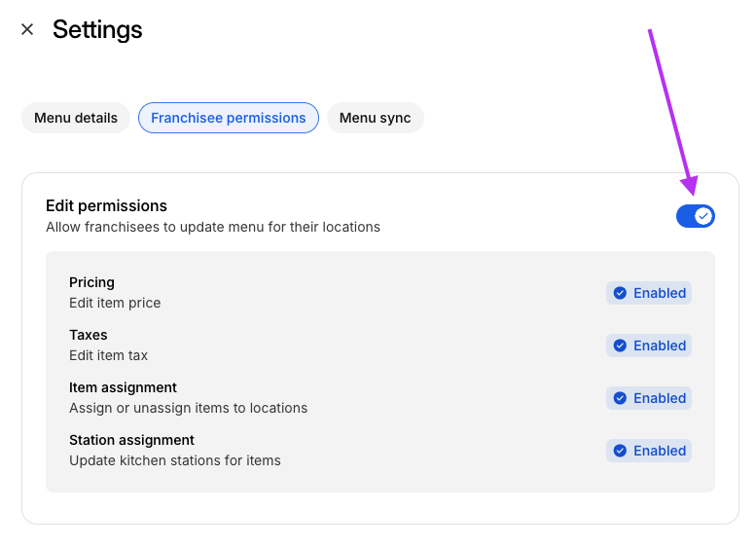
Task: Select the Franchisee permissions tab
Action: pos(229,118)
